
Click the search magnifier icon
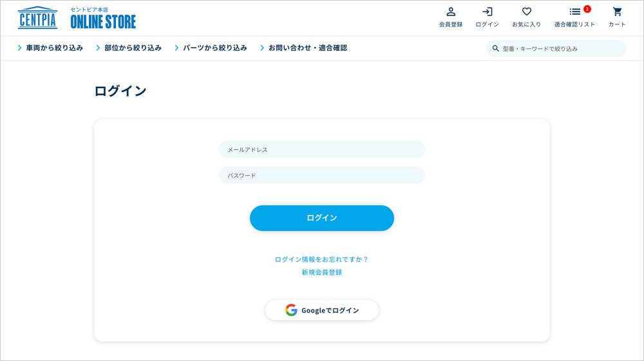(495, 48)
